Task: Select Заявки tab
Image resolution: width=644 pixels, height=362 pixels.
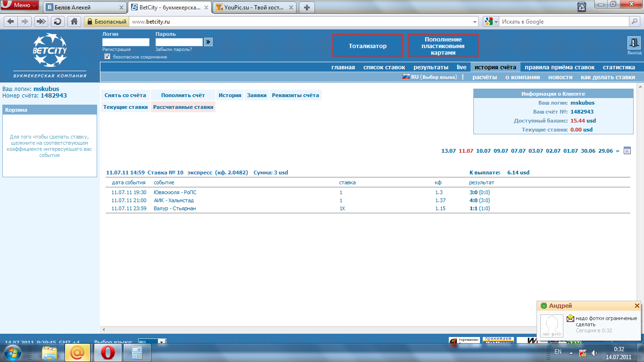Action: click(257, 95)
